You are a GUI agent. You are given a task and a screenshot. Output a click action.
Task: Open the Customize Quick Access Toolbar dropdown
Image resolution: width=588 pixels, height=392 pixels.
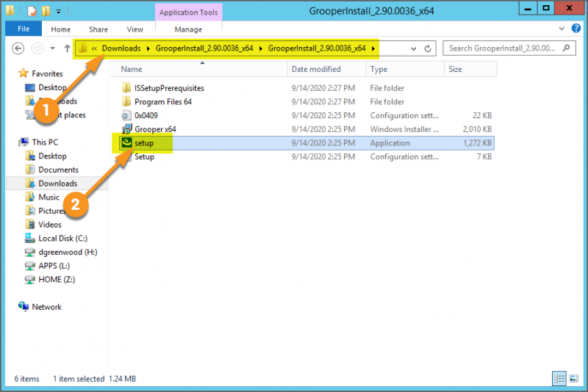pos(59,12)
